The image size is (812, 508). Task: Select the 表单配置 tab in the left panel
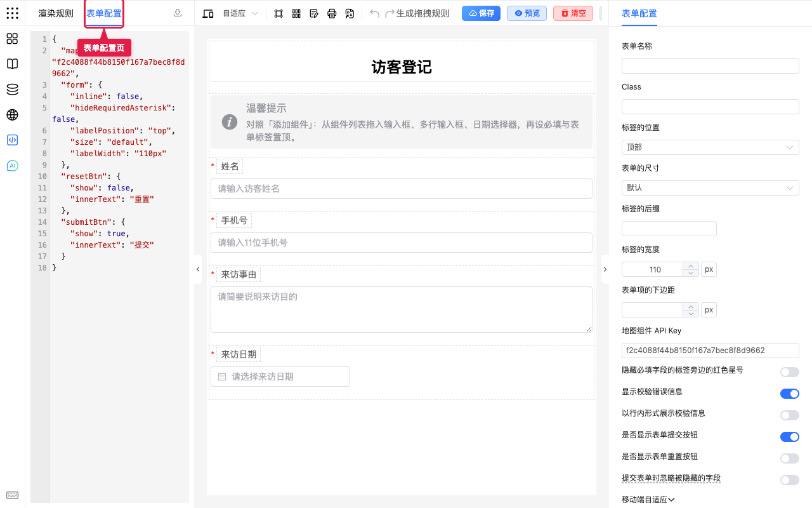point(104,13)
